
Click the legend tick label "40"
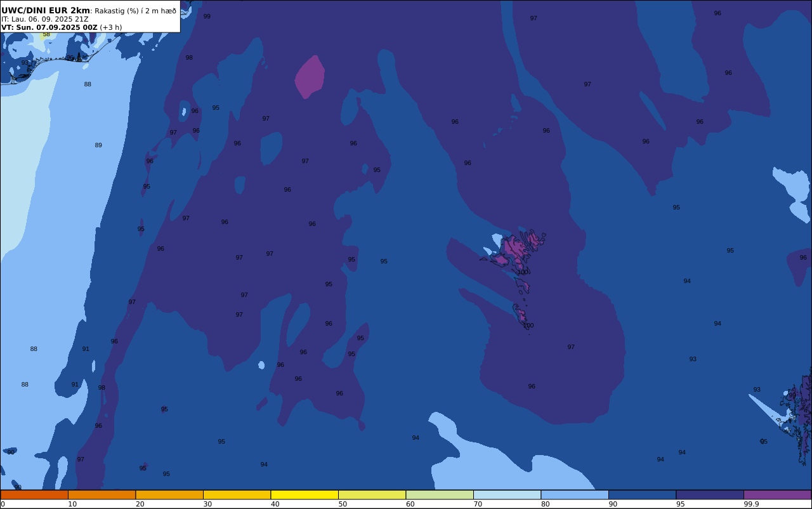coord(275,504)
